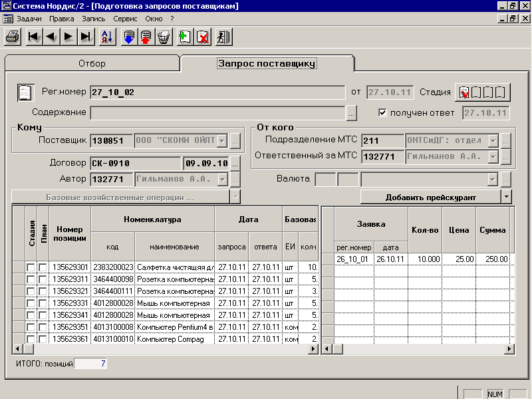This screenshot has height=399, width=532.
Task: Select Заявка row 26_10_01
Action: [x=418, y=259]
